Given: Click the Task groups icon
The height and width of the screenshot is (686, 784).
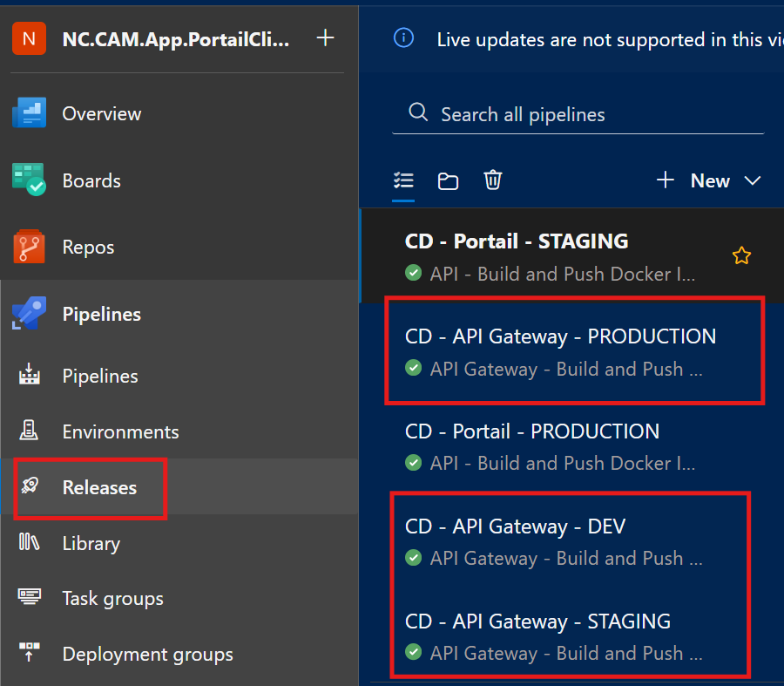Looking at the screenshot, I should [29, 598].
